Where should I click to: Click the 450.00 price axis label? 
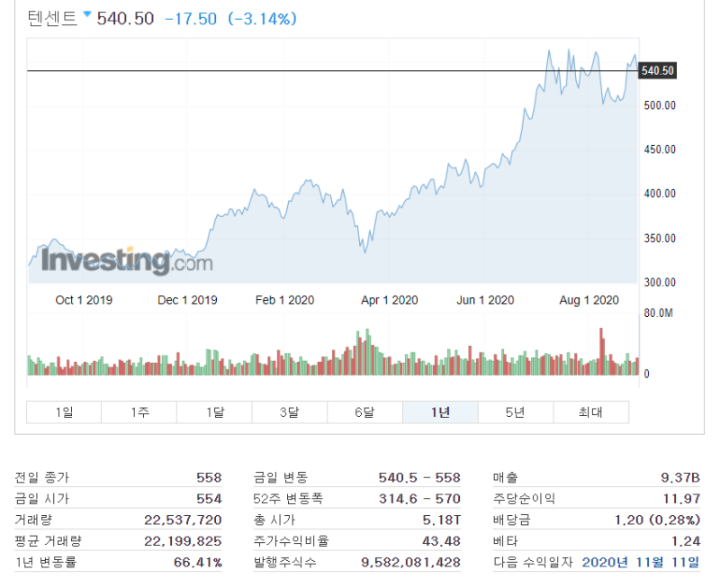pyautogui.click(x=660, y=149)
